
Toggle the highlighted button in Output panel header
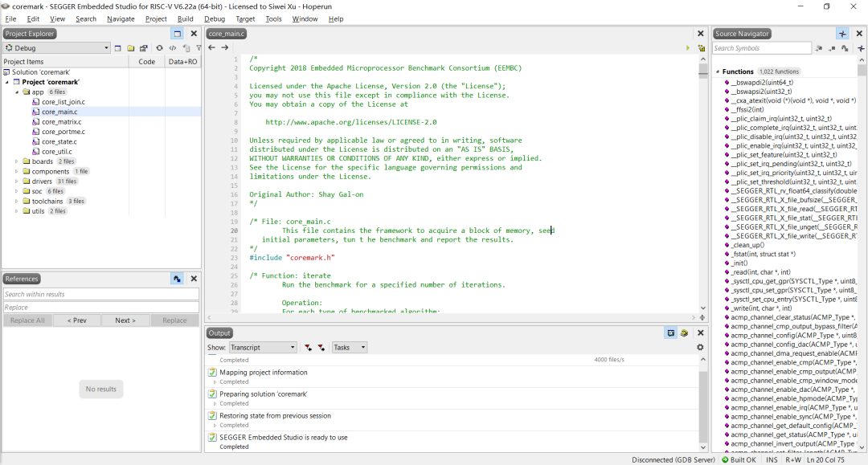click(670, 332)
